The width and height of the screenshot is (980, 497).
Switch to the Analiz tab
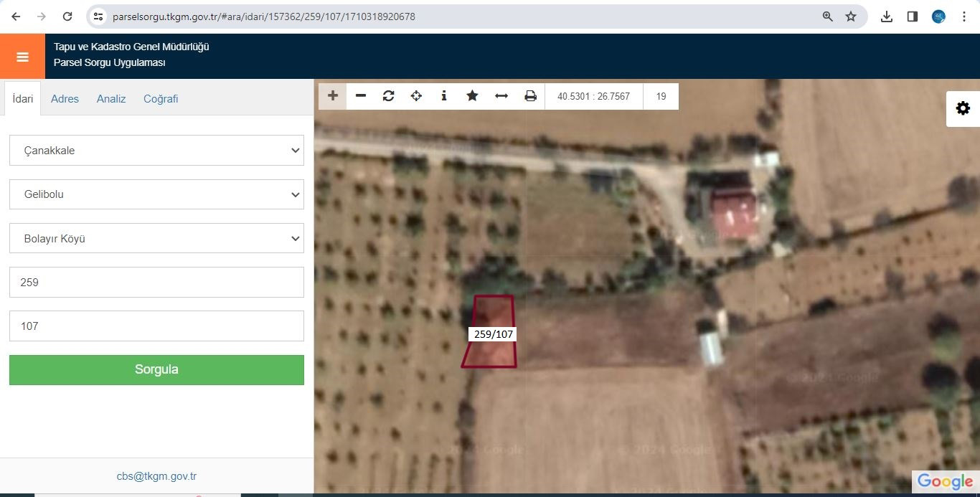pos(111,99)
